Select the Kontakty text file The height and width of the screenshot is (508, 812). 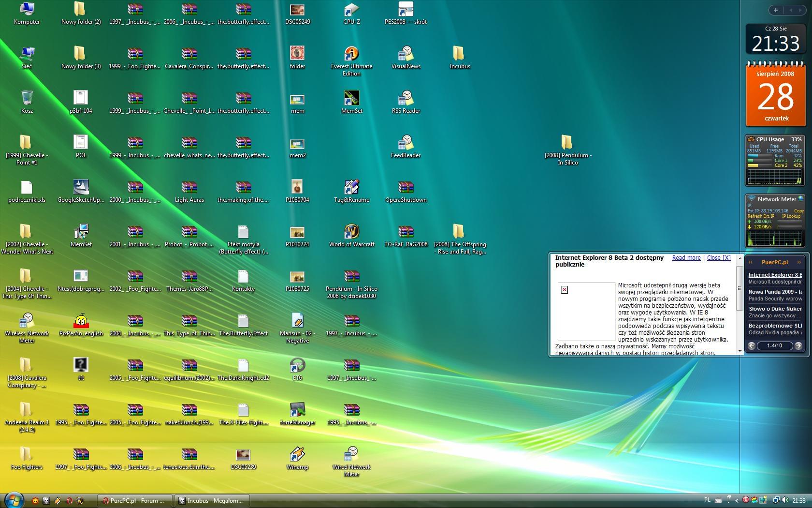(243, 281)
